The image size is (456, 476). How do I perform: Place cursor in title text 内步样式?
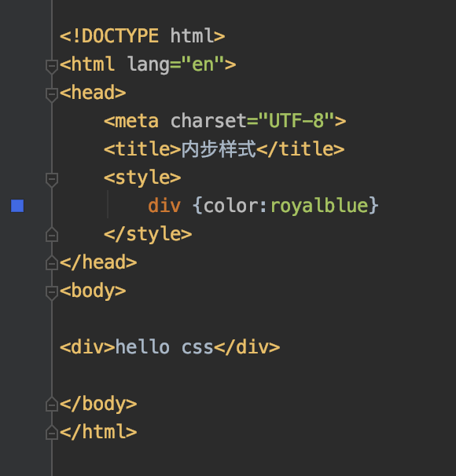[x=219, y=148]
